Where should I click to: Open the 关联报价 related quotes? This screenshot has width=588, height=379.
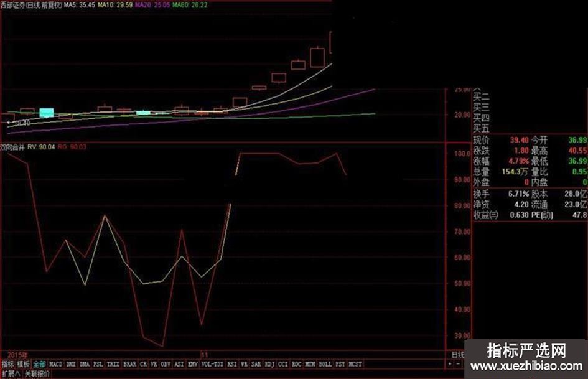[37, 374]
